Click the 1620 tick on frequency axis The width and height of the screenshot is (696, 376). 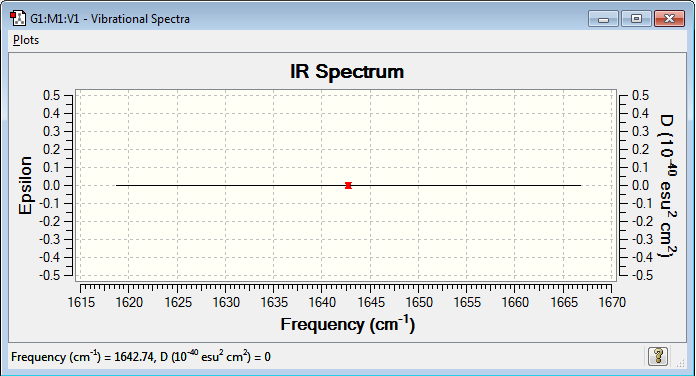coord(129,303)
